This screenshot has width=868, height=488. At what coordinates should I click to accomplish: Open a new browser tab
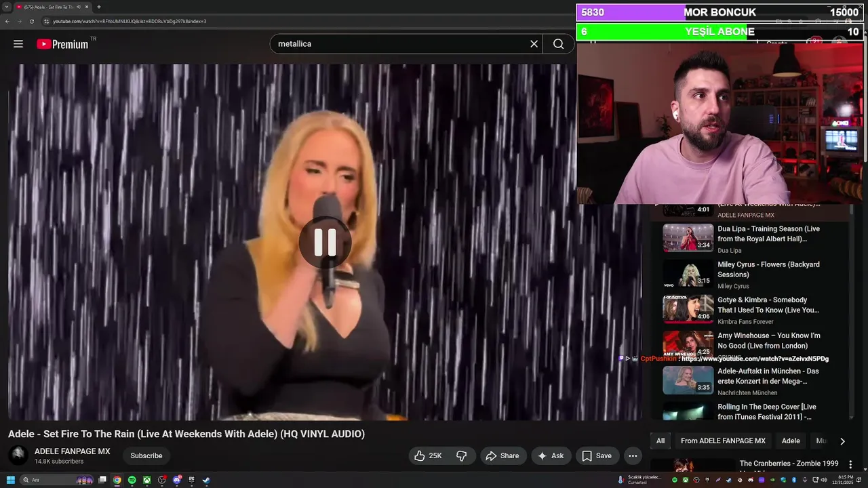click(x=99, y=7)
